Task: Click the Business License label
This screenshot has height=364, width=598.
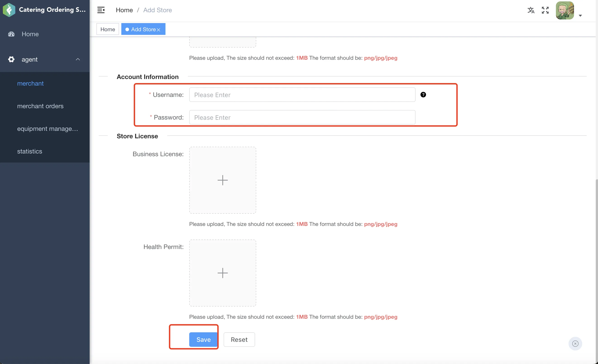Action: [x=158, y=154]
